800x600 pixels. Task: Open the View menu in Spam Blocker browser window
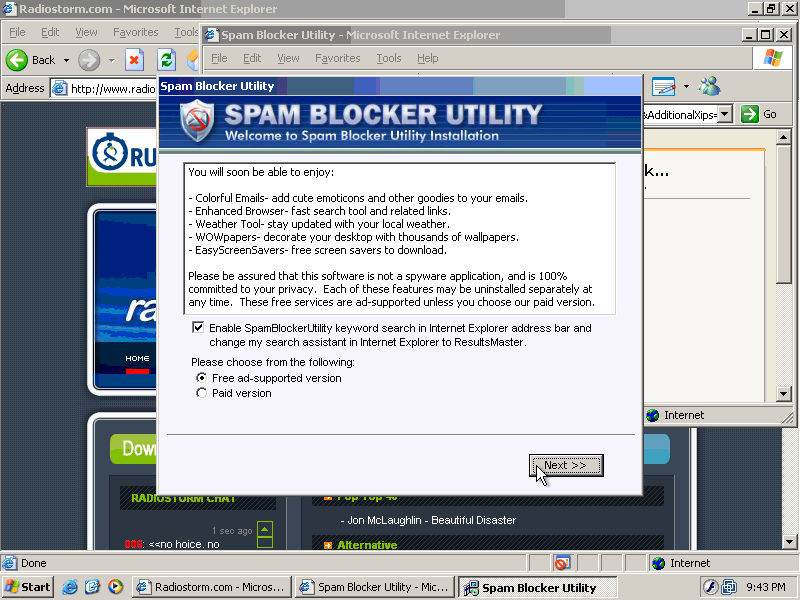coord(288,58)
